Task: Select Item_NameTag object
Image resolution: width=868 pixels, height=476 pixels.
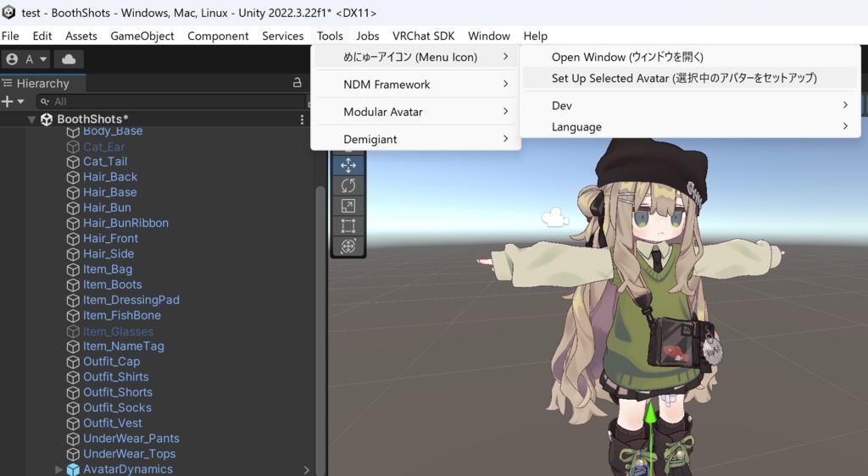Action: coord(124,346)
